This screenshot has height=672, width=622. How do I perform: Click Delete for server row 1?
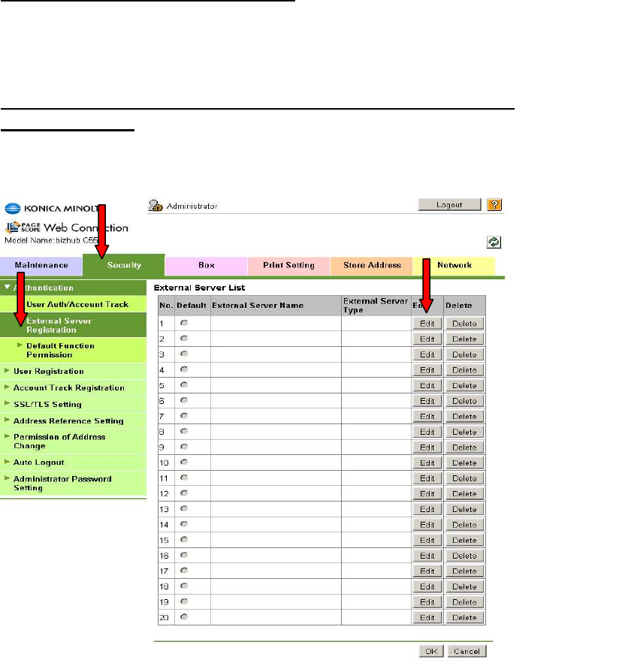click(x=464, y=324)
